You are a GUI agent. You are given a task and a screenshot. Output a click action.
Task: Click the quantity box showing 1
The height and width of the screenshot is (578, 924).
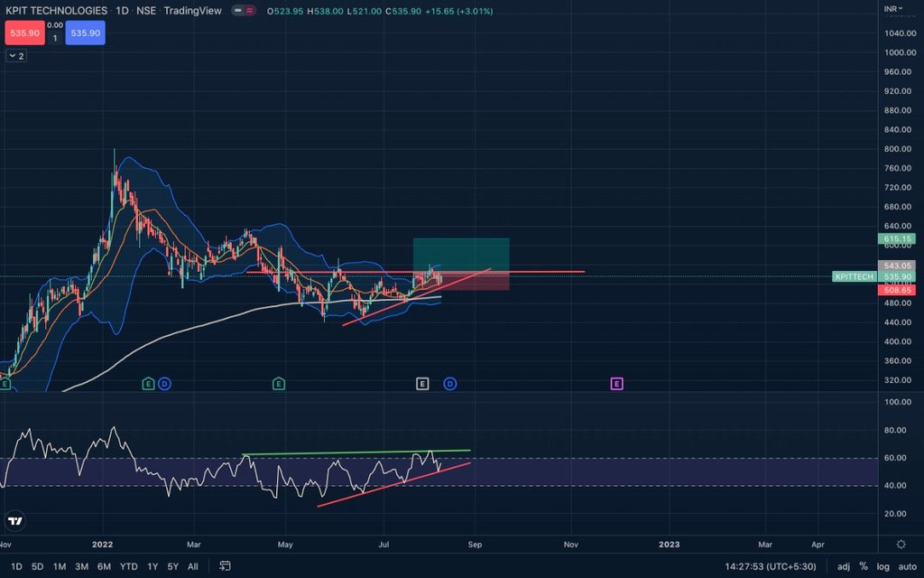(55, 38)
